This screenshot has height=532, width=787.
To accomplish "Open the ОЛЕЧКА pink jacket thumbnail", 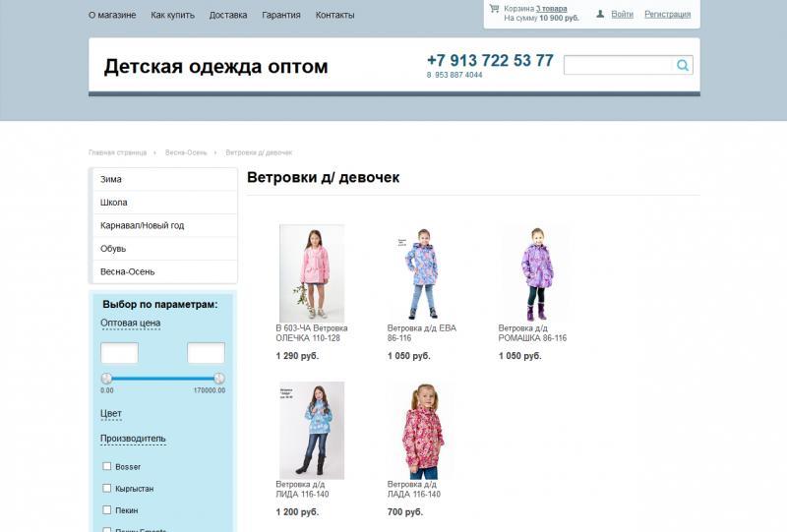I will [312, 272].
